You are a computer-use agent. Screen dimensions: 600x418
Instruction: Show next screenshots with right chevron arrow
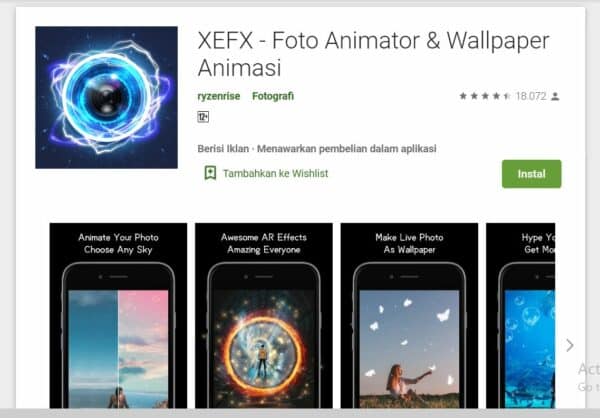click(x=570, y=345)
